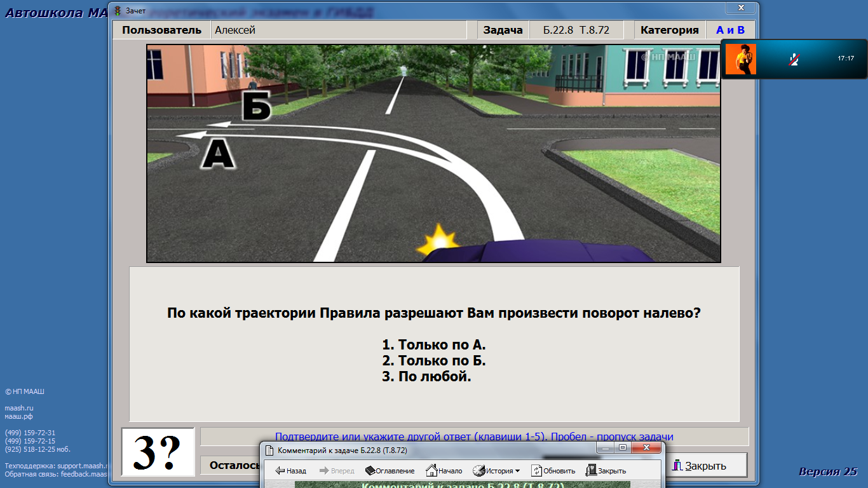Viewport: 868px width, 488px height.
Task: Click Версия 25 text
Action: (828, 471)
